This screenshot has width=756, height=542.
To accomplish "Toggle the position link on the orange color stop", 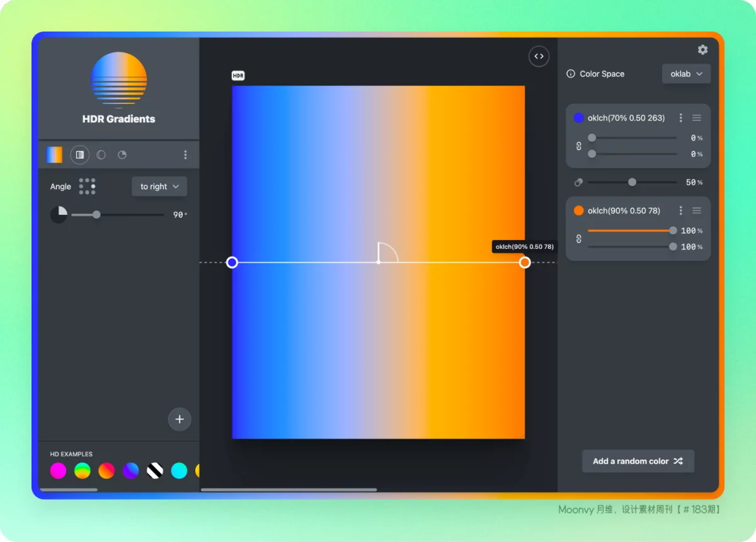I will (578, 239).
